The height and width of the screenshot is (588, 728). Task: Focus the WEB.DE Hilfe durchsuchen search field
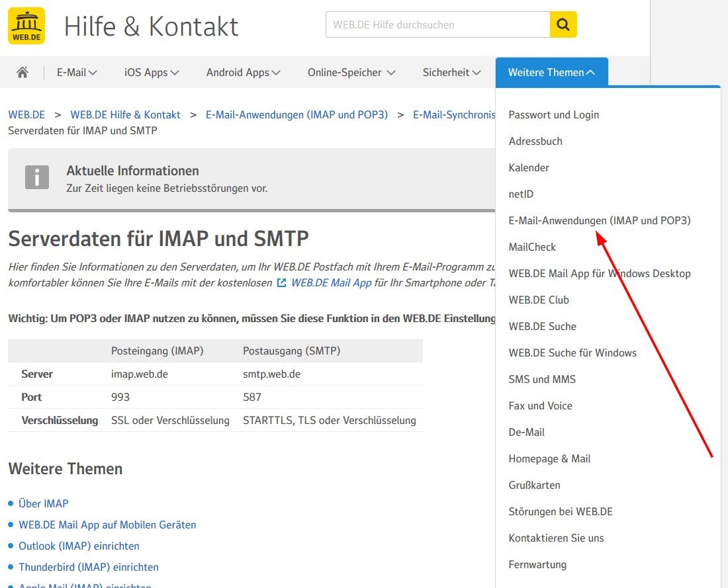(x=438, y=24)
